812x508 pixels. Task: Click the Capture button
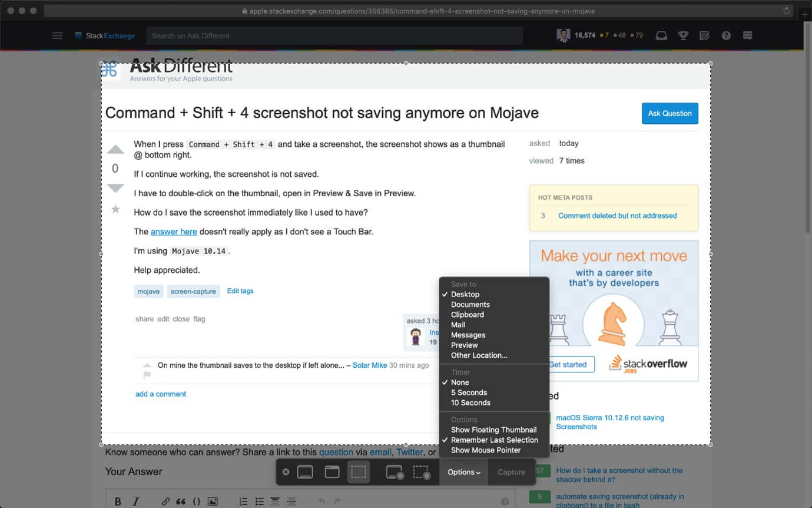pos(511,472)
